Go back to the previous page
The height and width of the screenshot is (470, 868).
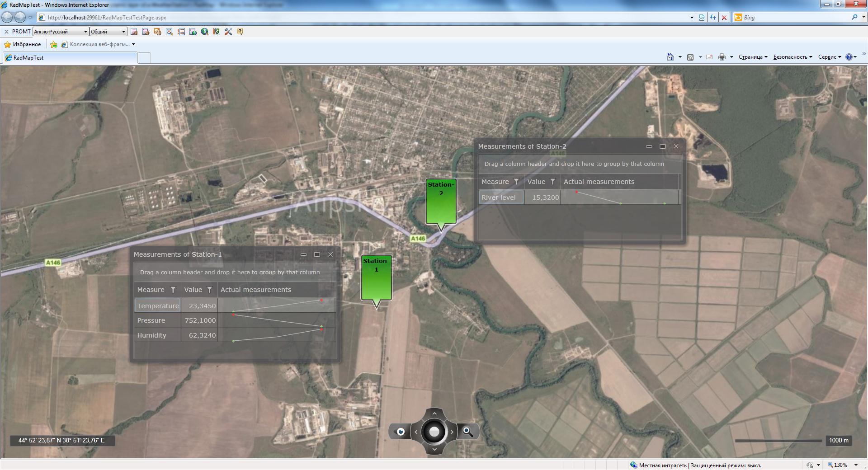click(x=7, y=17)
